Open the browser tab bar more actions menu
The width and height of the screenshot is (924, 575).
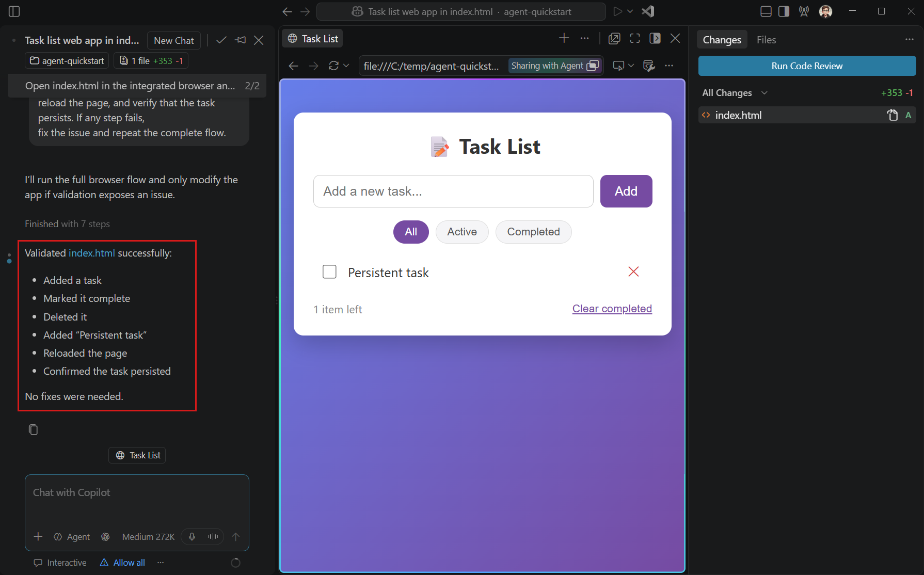click(x=584, y=38)
